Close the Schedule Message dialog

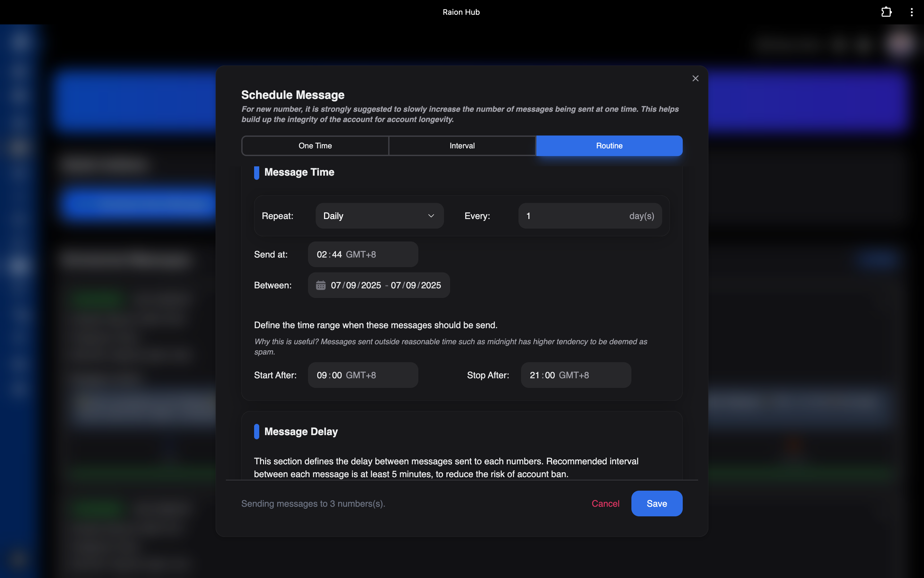tap(695, 78)
